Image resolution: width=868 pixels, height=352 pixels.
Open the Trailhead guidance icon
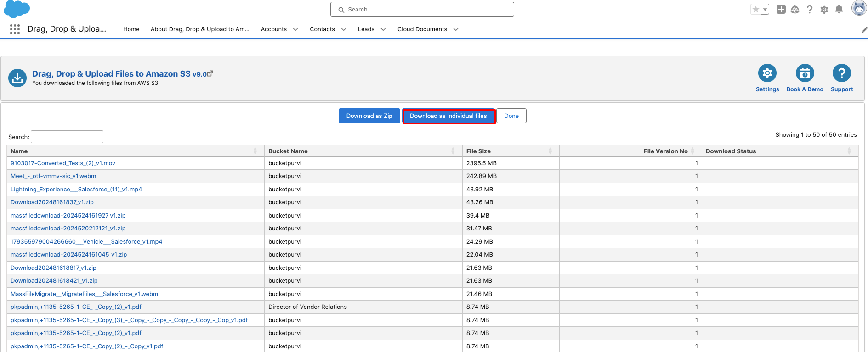795,9
